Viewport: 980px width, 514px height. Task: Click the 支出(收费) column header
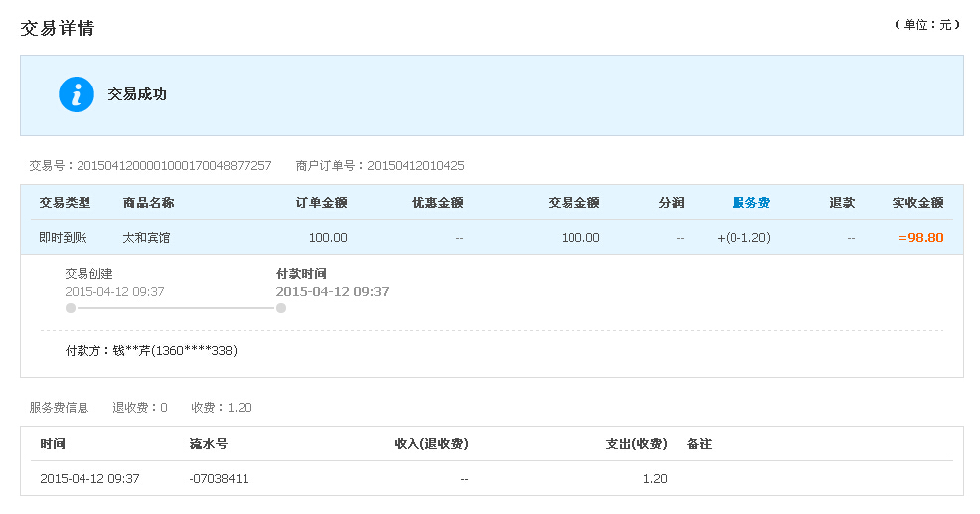coord(636,444)
